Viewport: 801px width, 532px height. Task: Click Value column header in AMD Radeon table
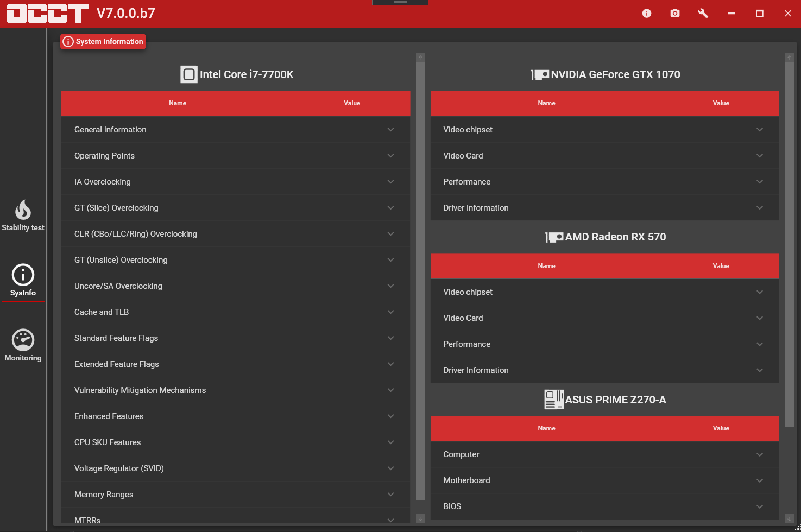coord(721,266)
